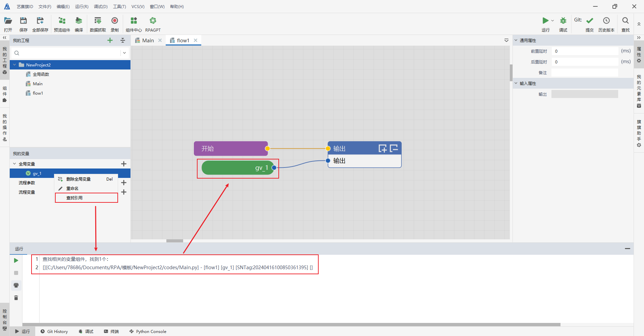The image size is (644, 336).
Task: Click the pre-delay (前置延时) input field
Action: pyautogui.click(x=585, y=51)
